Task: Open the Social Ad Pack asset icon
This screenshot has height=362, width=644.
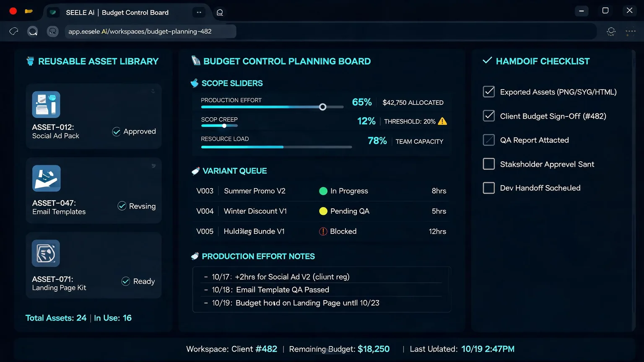Action: coord(46,104)
